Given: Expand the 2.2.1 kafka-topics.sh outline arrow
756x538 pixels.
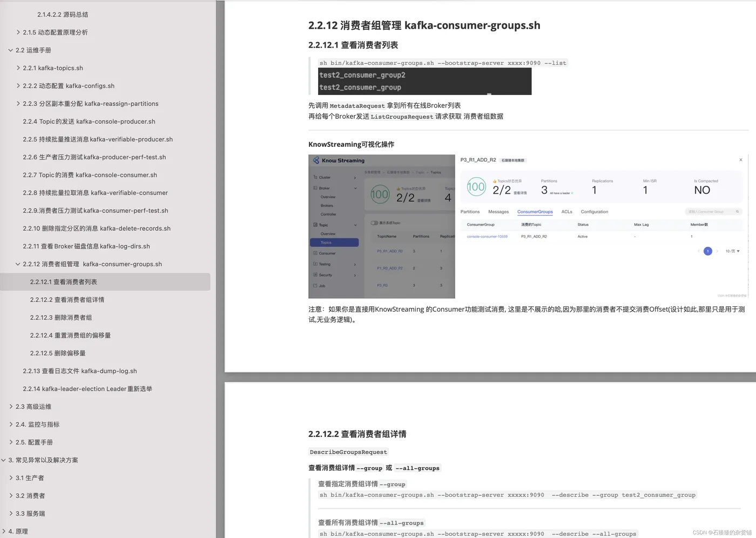Looking at the screenshot, I should coord(18,68).
